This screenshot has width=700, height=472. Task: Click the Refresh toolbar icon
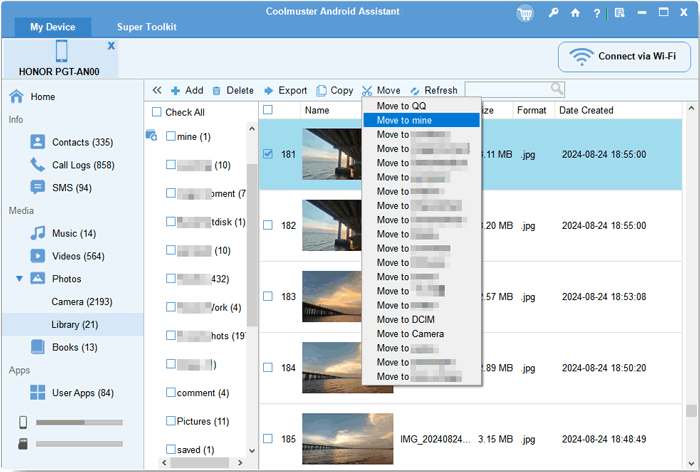click(x=415, y=90)
